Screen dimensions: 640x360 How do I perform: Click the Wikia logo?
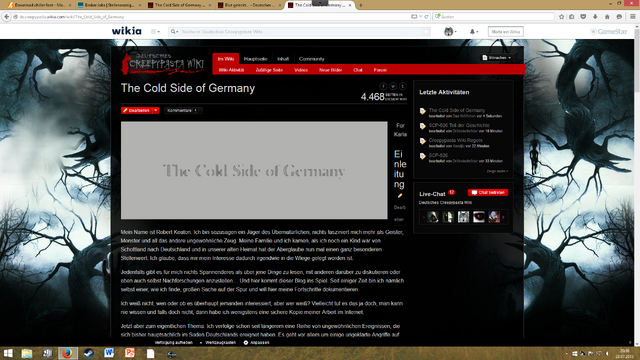click(127, 31)
